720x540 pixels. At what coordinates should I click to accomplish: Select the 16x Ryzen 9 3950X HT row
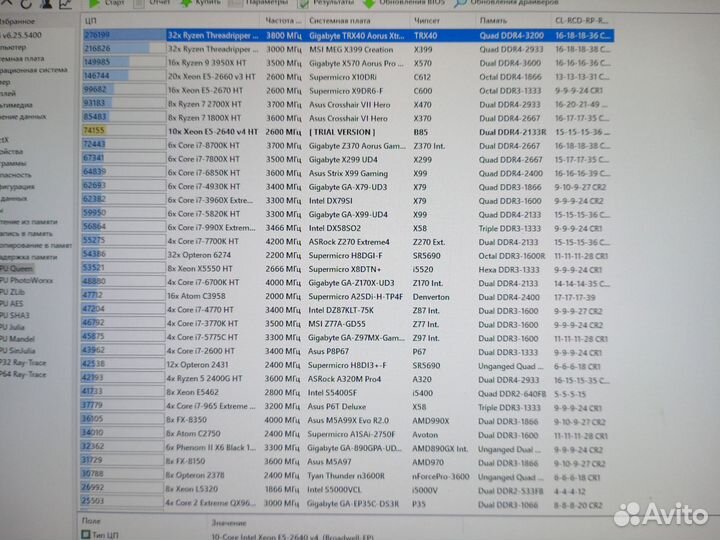(x=348, y=63)
